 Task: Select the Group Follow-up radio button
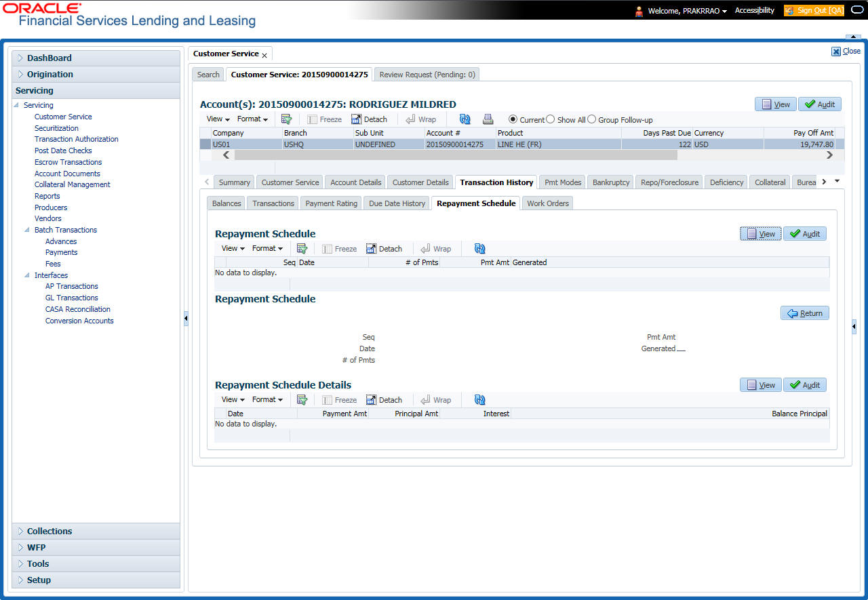[591, 119]
